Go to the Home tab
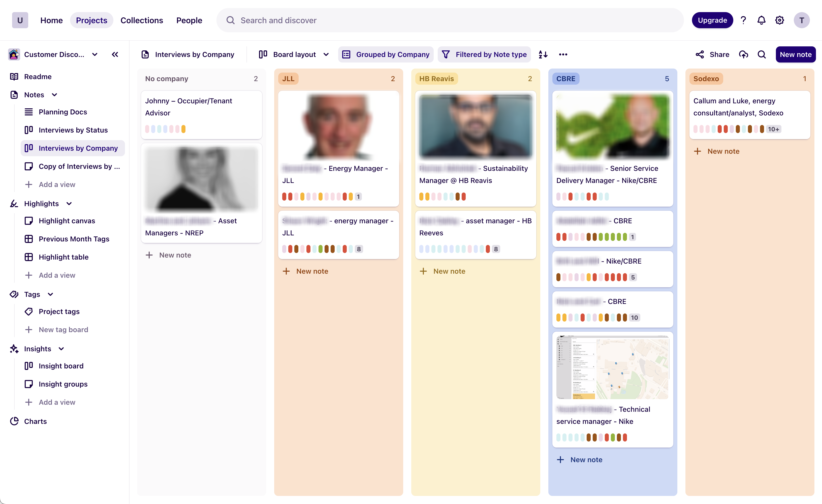 pyautogui.click(x=51, y=20)
